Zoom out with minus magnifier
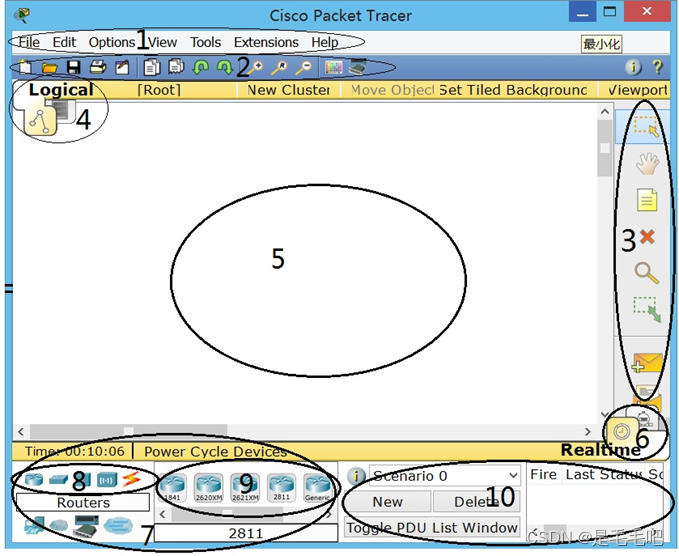This screenshot has width=679, height=556. click(304, 68)
